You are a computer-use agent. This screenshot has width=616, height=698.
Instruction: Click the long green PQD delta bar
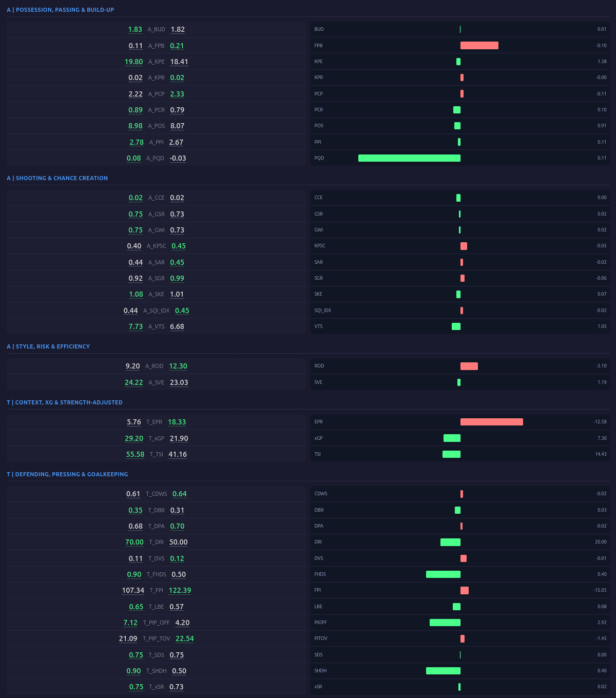point(409,158)
